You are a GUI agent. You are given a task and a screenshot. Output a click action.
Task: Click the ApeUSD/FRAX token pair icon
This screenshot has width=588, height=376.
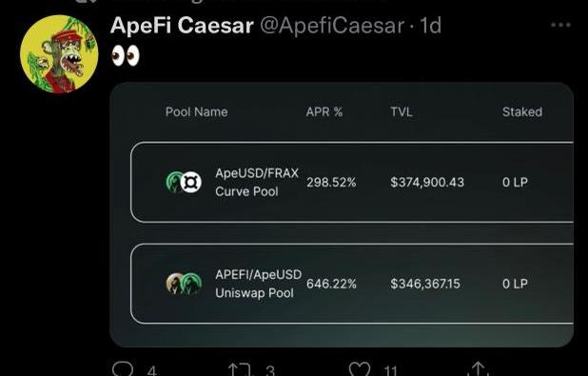tap(184, 182)
